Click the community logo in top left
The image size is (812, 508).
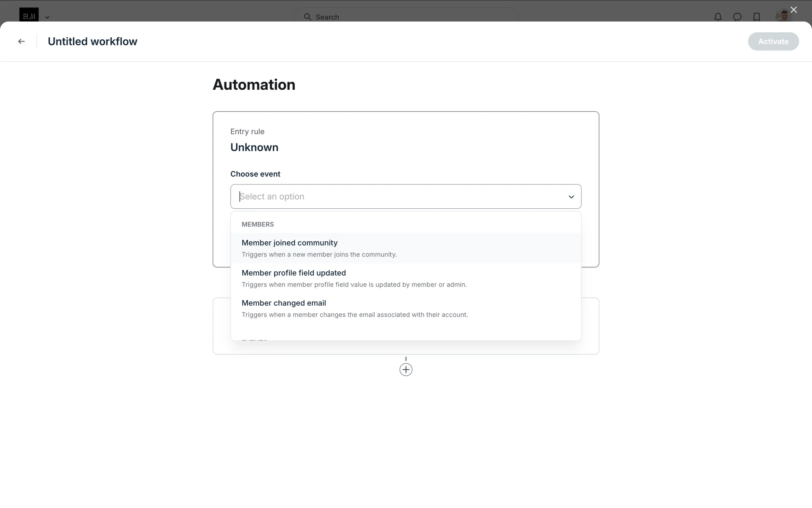(x=29, y=15)
